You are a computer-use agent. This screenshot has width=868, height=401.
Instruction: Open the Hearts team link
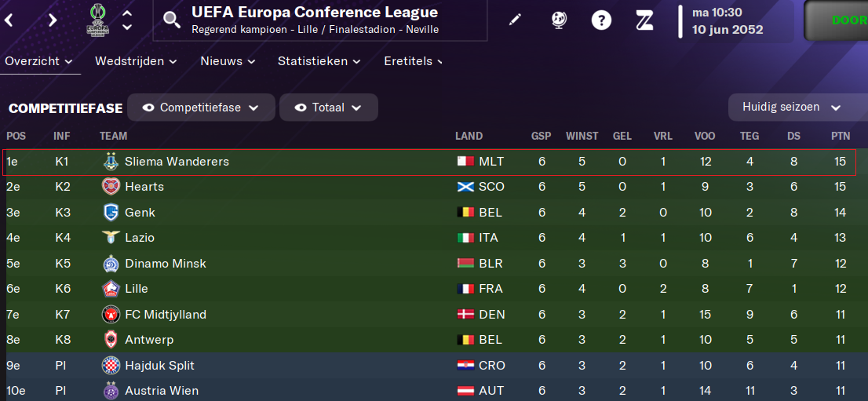click(x=144, y=187)
